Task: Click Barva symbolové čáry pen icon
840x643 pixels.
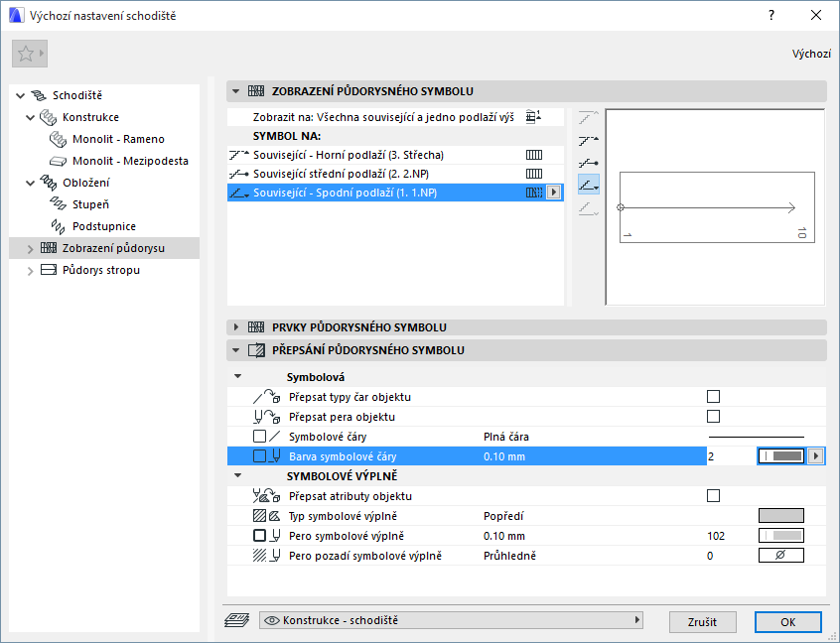Action: 266,456
